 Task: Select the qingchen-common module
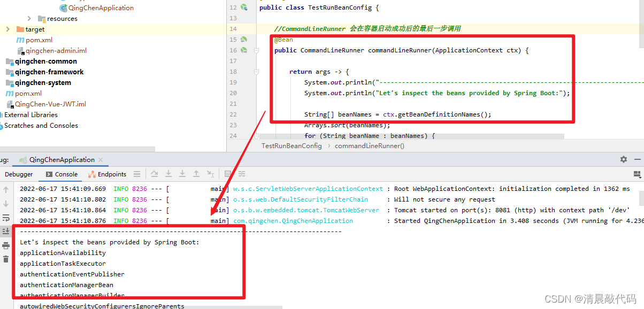click(x=46, y=61)
